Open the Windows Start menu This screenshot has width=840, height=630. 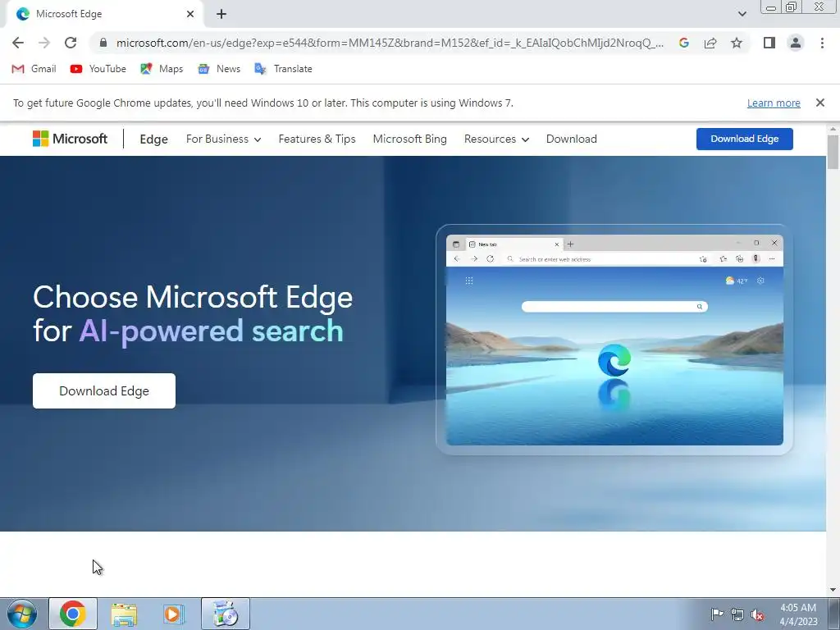pos(22,614)
